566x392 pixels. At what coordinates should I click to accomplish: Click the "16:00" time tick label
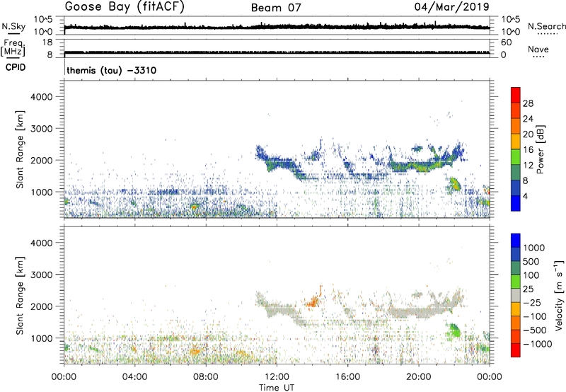click(347, 377)
